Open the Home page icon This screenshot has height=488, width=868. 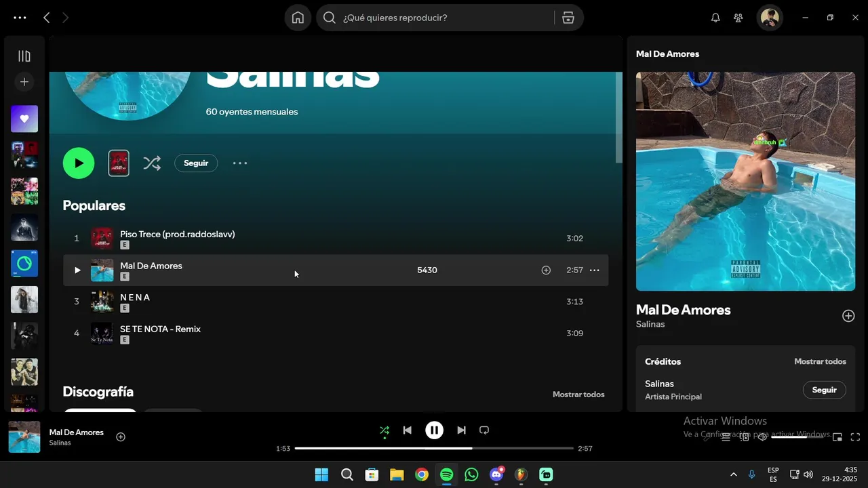(x=298, y=18)
